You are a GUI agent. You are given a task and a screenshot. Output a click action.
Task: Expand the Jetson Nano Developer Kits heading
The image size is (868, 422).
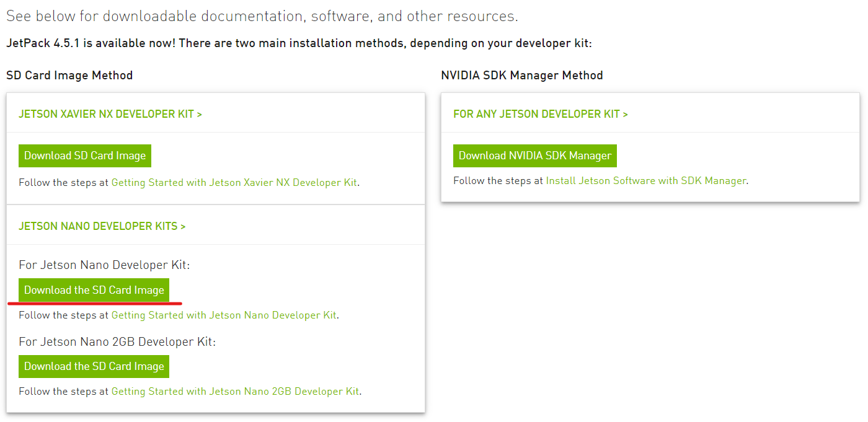click(102, 226)
